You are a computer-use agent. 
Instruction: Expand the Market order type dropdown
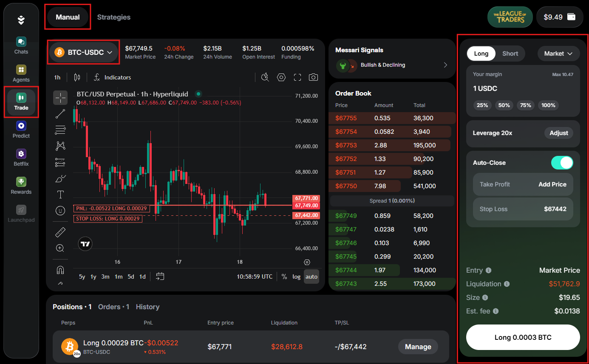click(558, 54)
